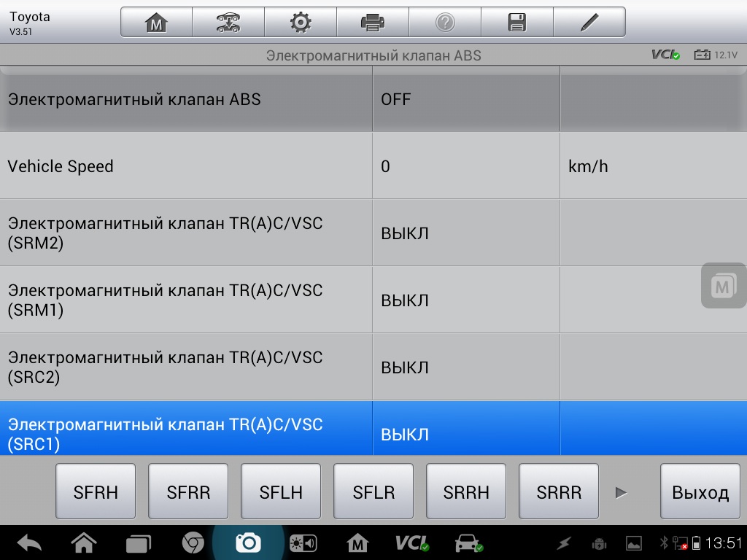The height and width of the screenshot is (560, 747).
Task: Tap the MaxiSys home icon in top toolbar
Action: pyautogui.click(x=156, y=23)
